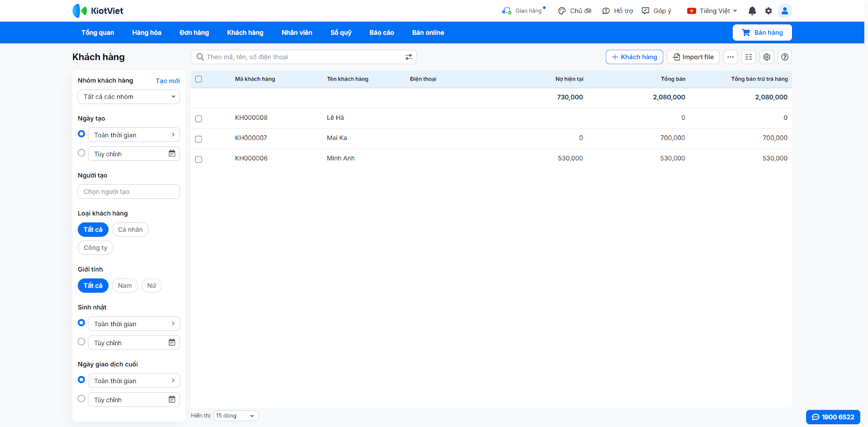Click the user account avatar icon

click(x=784, y=11)
